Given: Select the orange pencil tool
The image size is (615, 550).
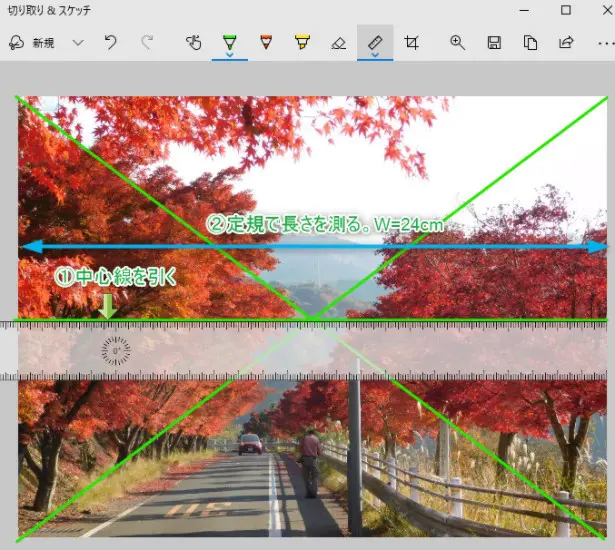Looking at the screenshot, I should 266,42.
